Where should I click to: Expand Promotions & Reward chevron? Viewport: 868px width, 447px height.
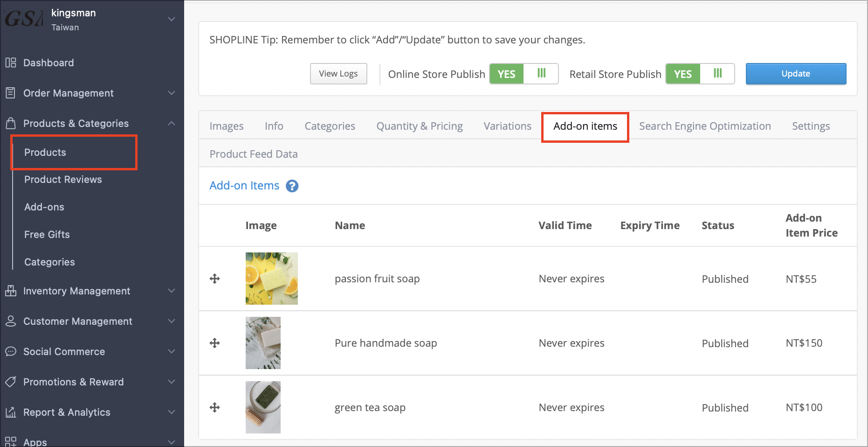pyautogui.click(x=172, y=382)
